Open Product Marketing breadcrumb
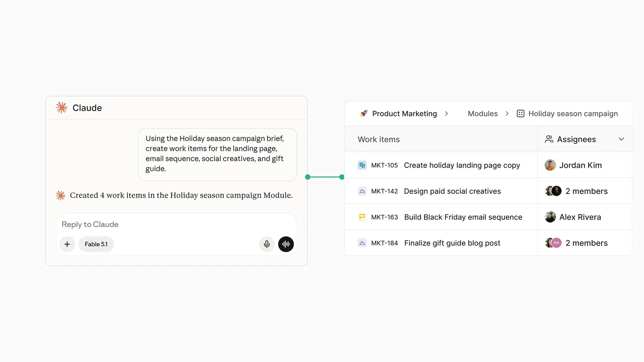The image size is (644, 362). click(405, 114)
